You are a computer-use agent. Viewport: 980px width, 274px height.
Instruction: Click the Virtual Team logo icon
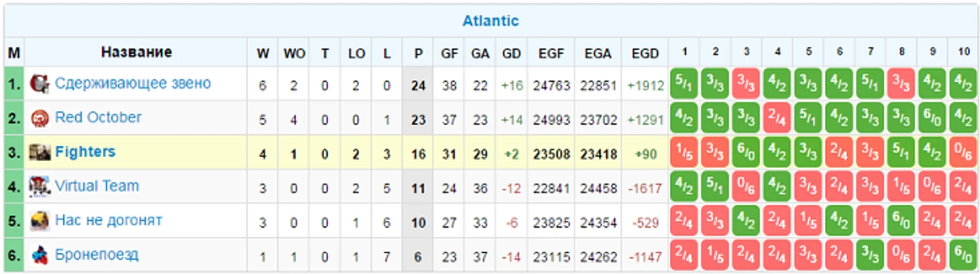[40, 187]
